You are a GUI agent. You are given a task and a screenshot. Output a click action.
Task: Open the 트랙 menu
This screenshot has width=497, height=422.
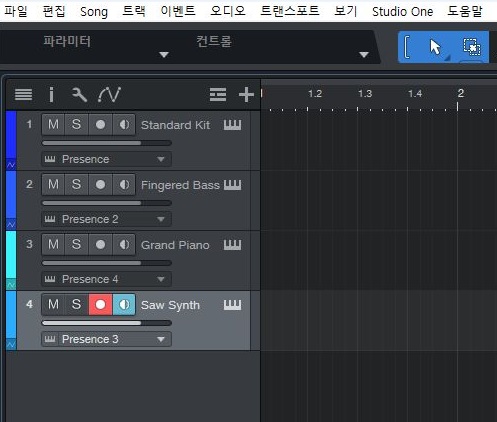134,11
